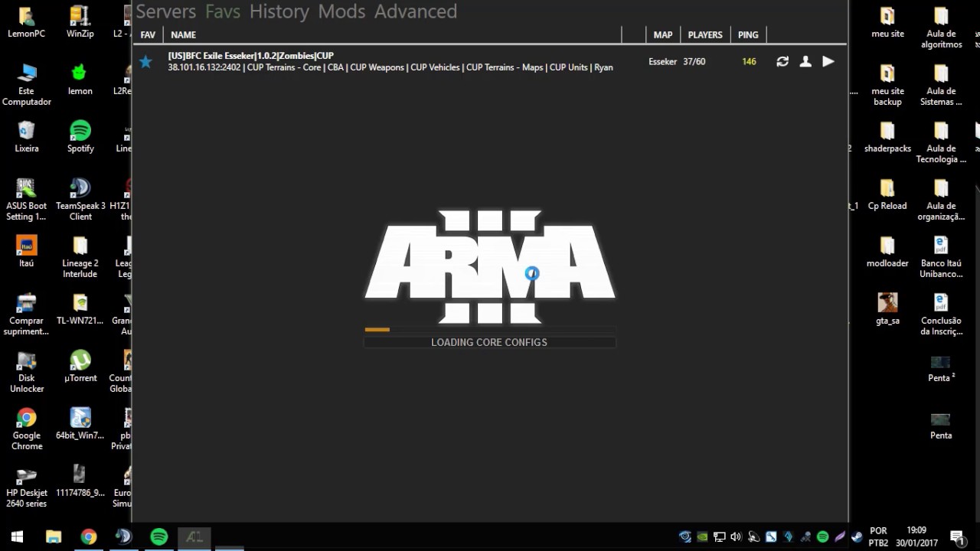
Task: Open LemonPC desktop icon
Action: pyautogui.click(x=27, y=22)
